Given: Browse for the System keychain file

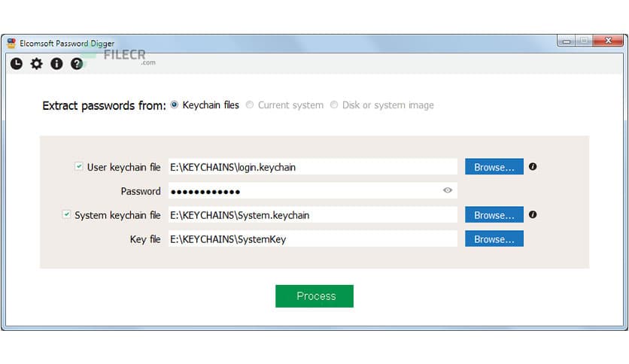Looking at the screenshot, I should coord(494,214).
